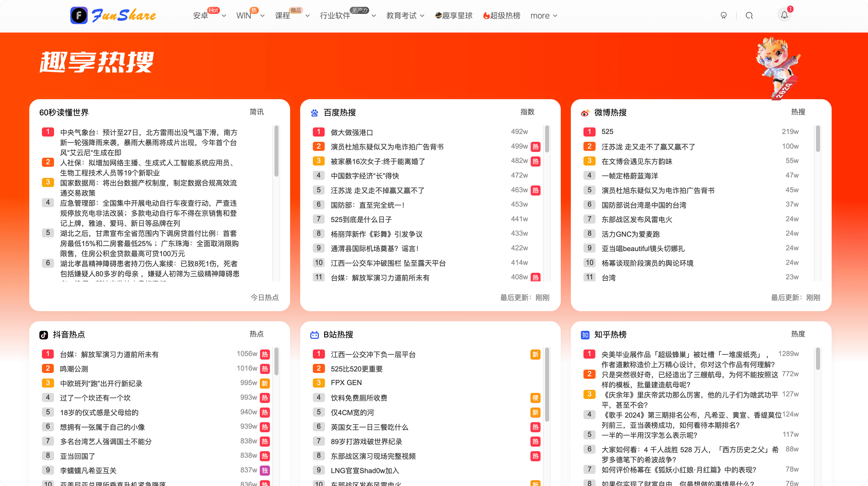Click 热 badge next to 演员杜旭东 Baidu row
Viewport: 868px width, 486px height.
point(535,147)
